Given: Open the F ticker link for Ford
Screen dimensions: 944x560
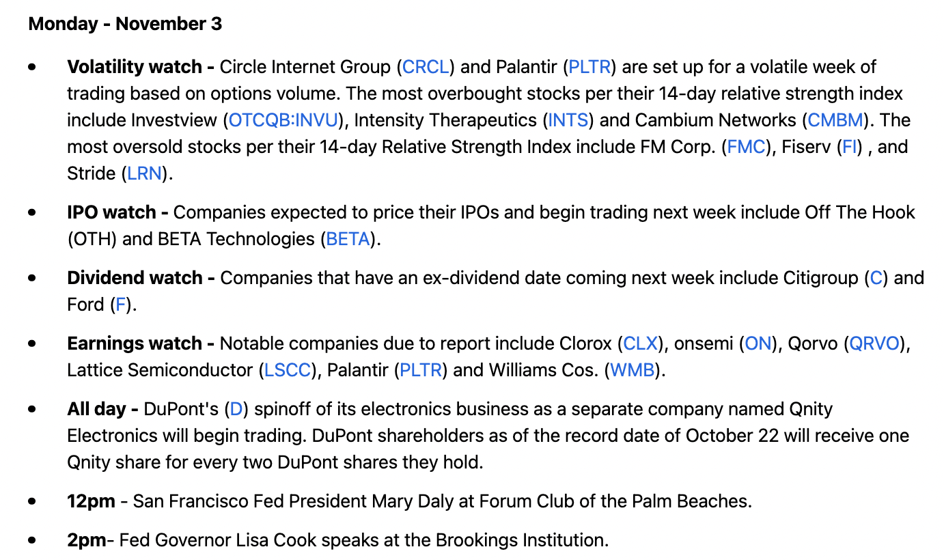Looking at the screenshot, I should coord(121,305).
